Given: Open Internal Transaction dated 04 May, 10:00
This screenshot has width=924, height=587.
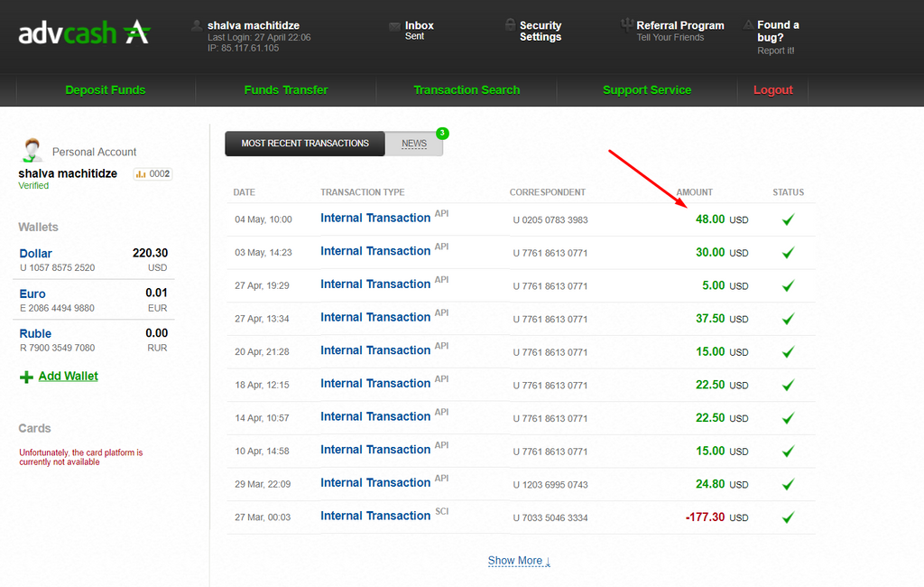Looking at the screenshot, I should pyautogui.click(x=375, y=218).
